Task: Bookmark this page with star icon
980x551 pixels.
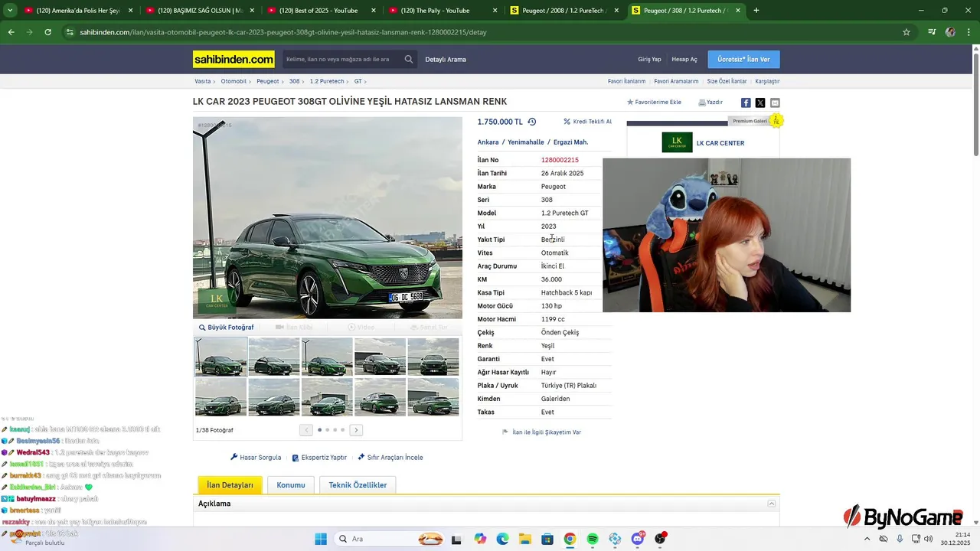Action: (906, 32)
